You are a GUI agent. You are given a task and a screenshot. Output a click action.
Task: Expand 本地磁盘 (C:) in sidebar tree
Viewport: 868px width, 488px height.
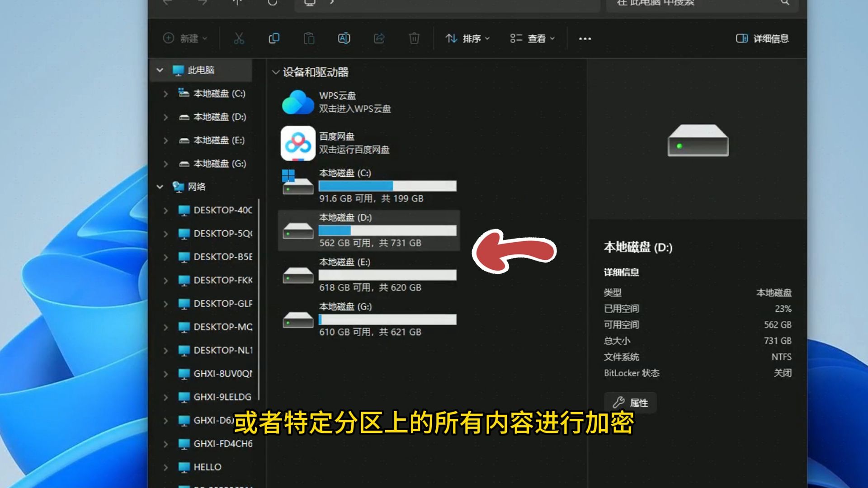click(x=165, y=94)
